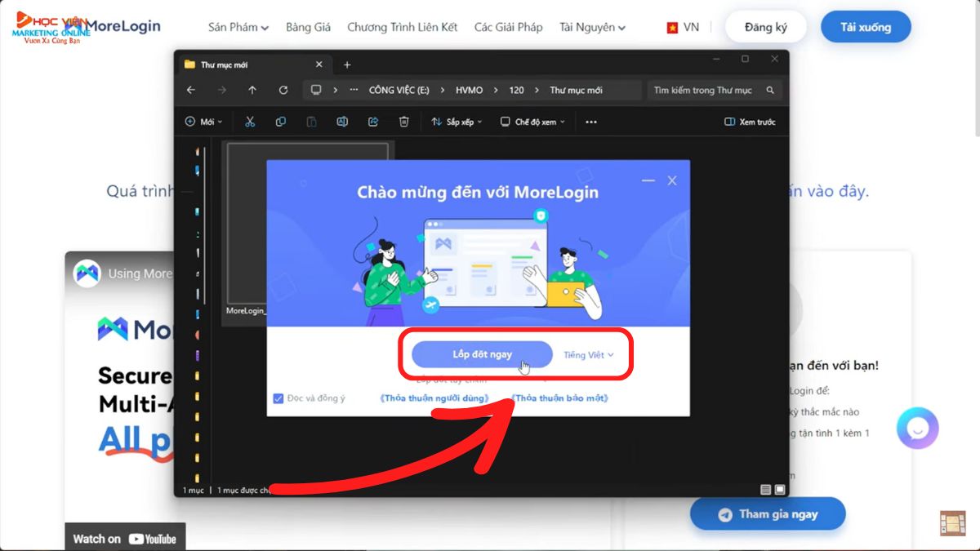The image size is (980, 551).
Task: Select the 120 folder in the breadcrumb
Action: pyautogui.click(x=516, y=90)
